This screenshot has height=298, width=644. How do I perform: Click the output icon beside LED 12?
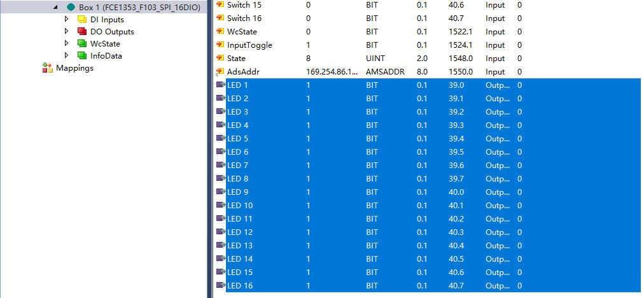click(x=221, y=232)
